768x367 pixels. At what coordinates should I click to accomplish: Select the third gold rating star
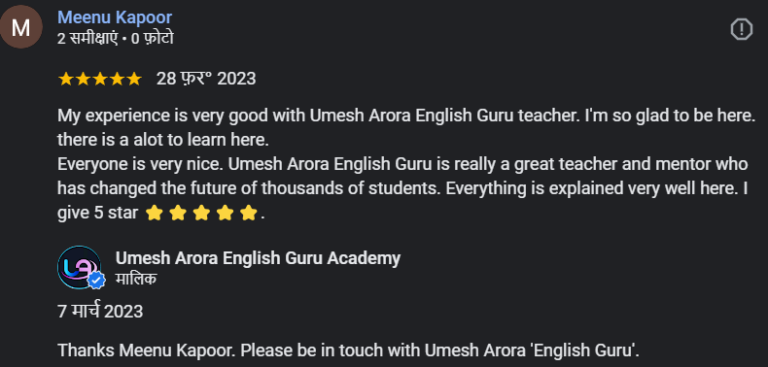pos(99,79)
